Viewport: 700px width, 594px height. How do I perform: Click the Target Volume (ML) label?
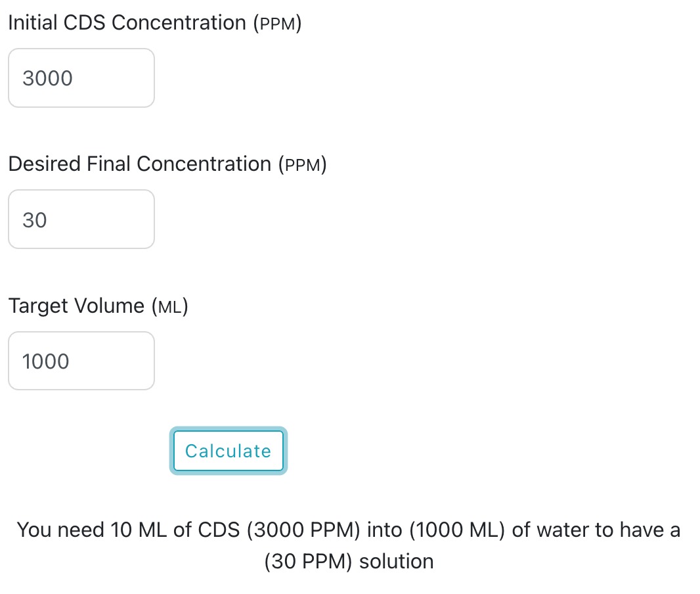click(x=98, y=305)
